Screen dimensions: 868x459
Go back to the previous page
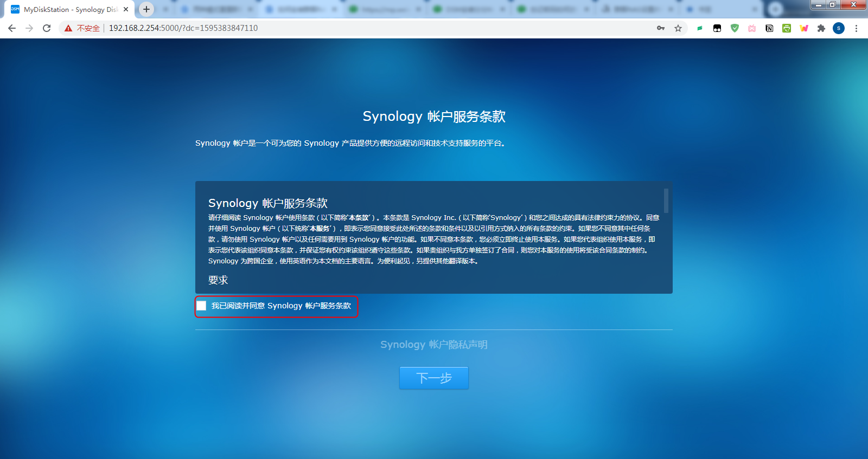tap(12, 28)
